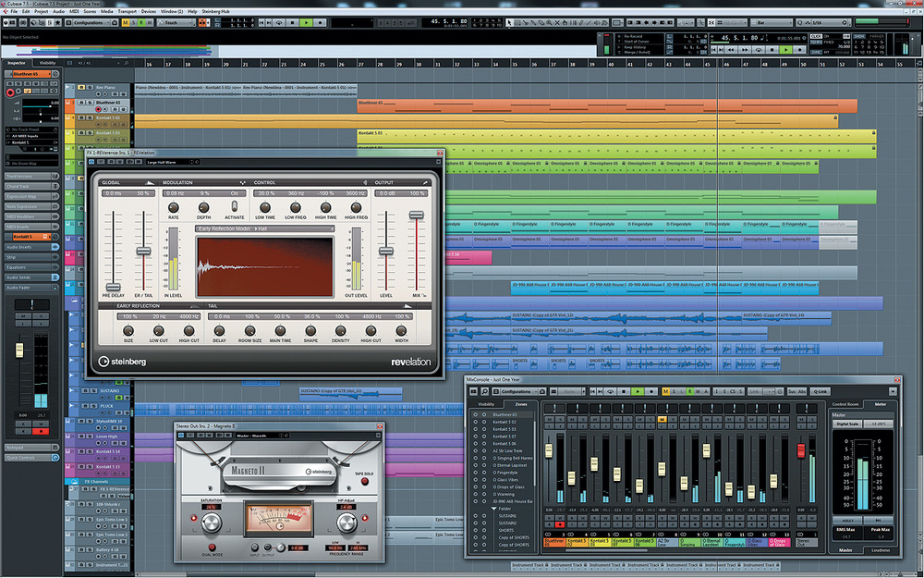Viewport: 924px width, 578px height.
Task: Click the MIX fader in REVelation
Action: [416, 215]
